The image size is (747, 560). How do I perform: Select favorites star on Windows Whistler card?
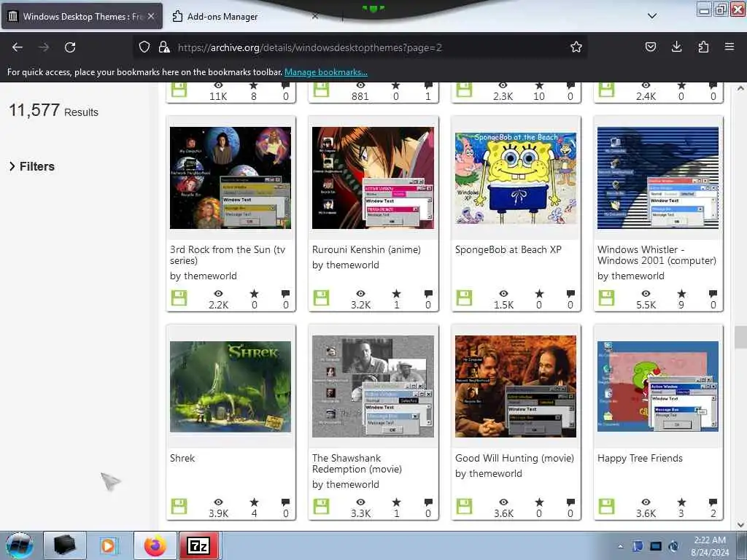click(x=682, y=293)
